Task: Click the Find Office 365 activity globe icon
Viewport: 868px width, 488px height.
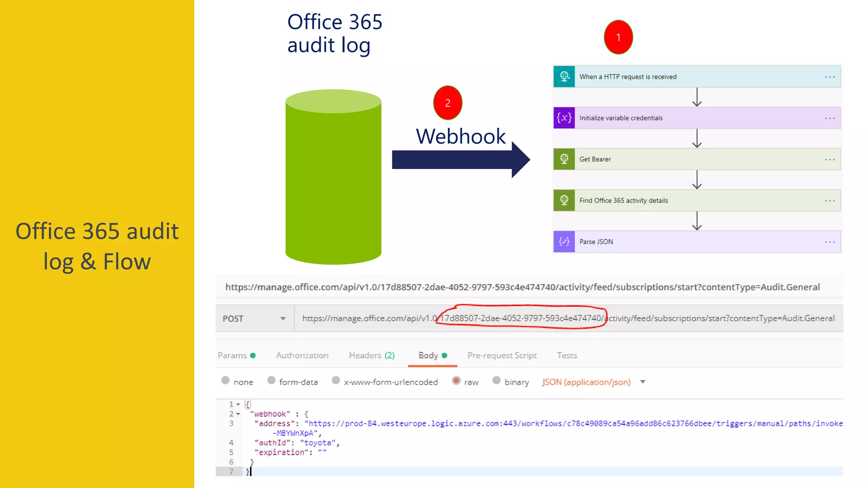Action: point(564,200)
